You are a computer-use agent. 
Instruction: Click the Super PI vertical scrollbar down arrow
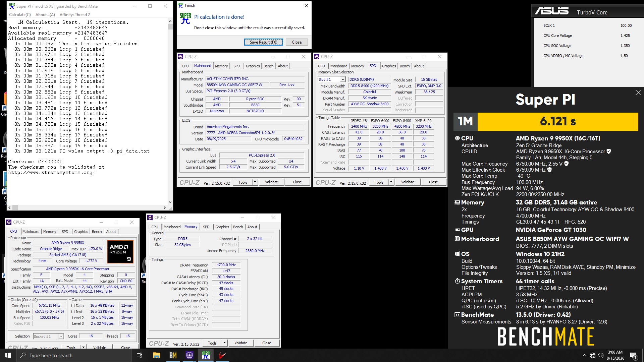[x=170, y=202]
